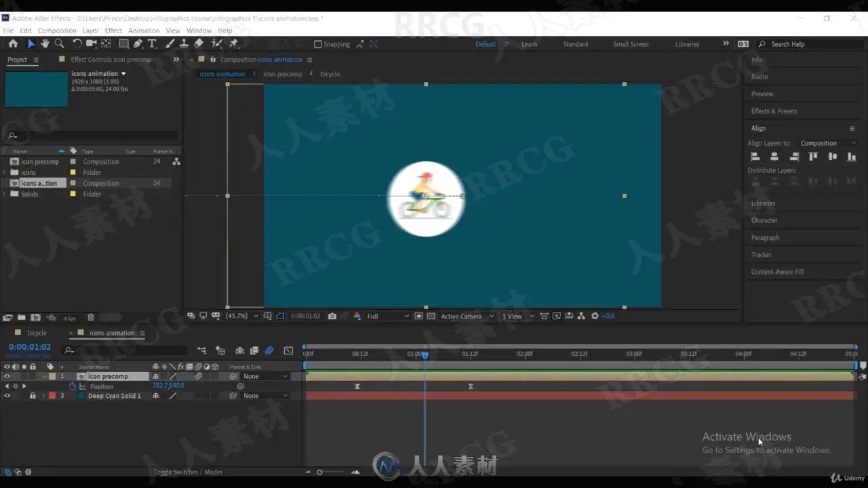The image size is (868, 488).
Task: Select the Unified Camera tool
Action: pyautogui.click(x=91, y=43)
